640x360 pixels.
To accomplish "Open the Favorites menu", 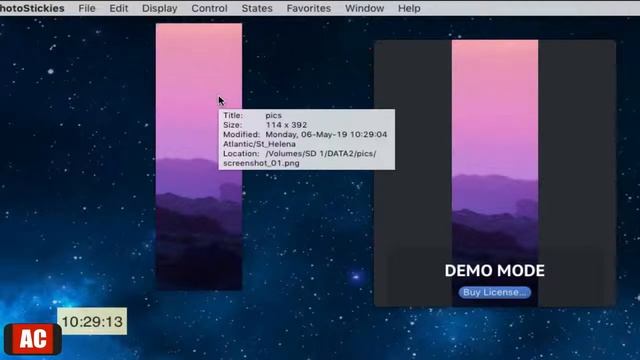I will click(x=309, y=8).
